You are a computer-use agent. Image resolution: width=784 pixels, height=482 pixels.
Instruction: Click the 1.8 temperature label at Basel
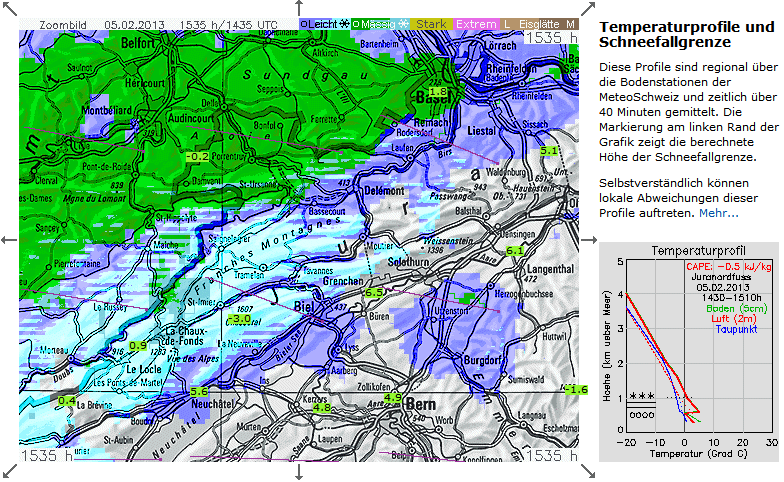(x=438, y=92)
